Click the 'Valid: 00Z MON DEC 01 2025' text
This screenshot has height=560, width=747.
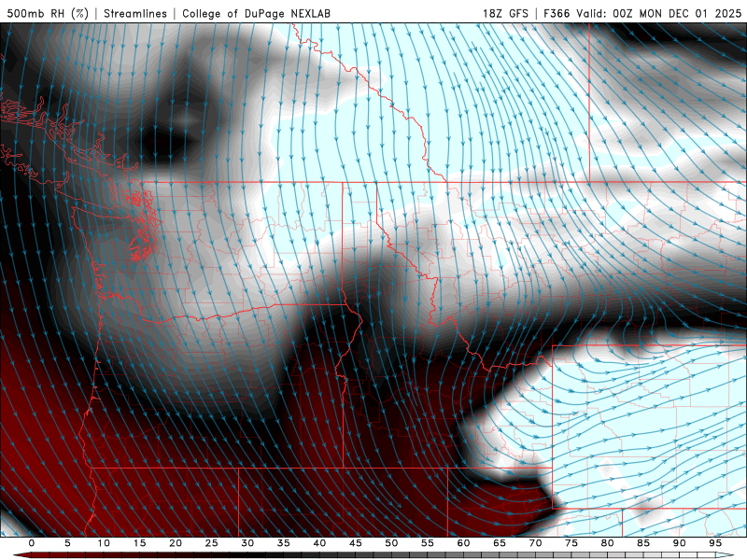[x=659, y=13]
